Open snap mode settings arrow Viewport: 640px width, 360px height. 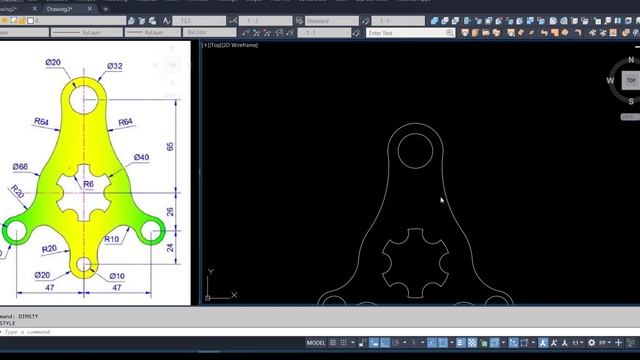[353, 343]
